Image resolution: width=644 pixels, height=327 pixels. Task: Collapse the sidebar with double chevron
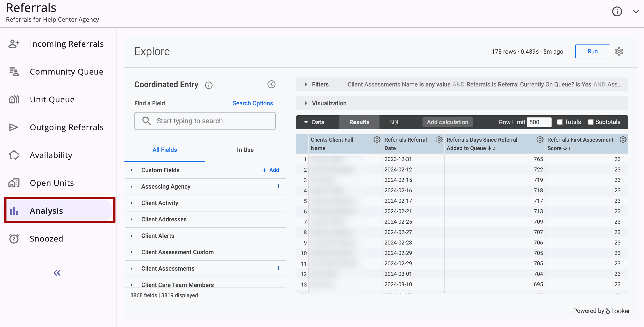coord(57,273)
